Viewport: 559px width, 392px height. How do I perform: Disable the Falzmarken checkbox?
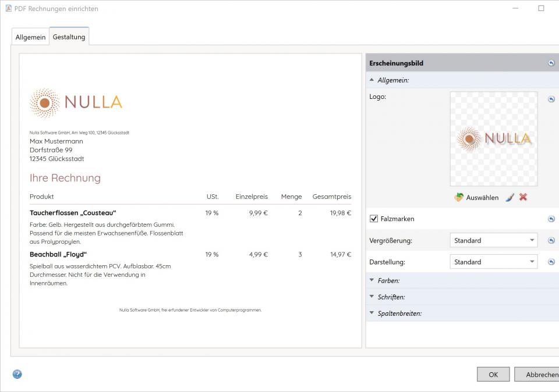click(374, 219)
